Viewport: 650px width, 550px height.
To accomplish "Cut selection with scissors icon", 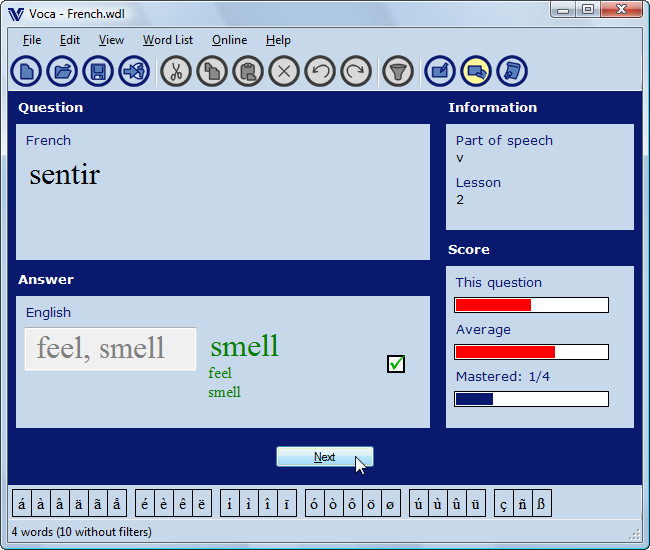I will [176, 71].
